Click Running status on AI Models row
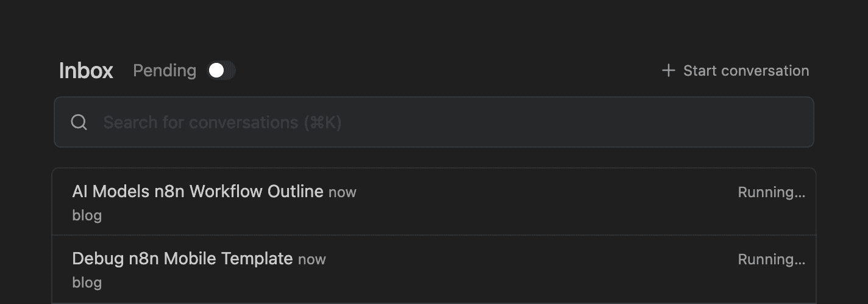The width and height of the screenshot is (868, 304). point(771,193)
